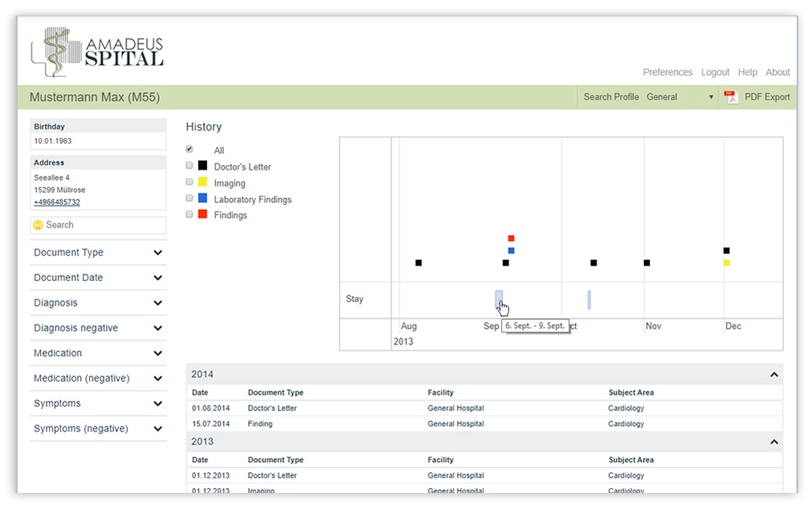Click the black marker in November
812x513 pixels.
click(x=647, y=263)
